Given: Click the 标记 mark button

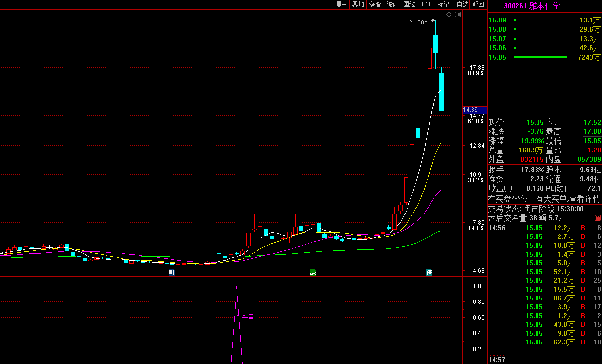Looking at the screenshot, I should pyautogui.click(x=443, y=4).
